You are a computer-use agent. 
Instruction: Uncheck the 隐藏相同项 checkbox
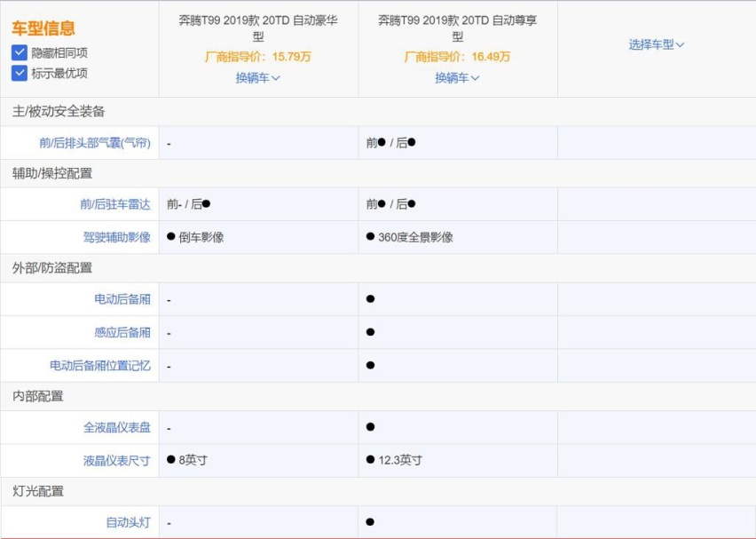click(20, 52)
